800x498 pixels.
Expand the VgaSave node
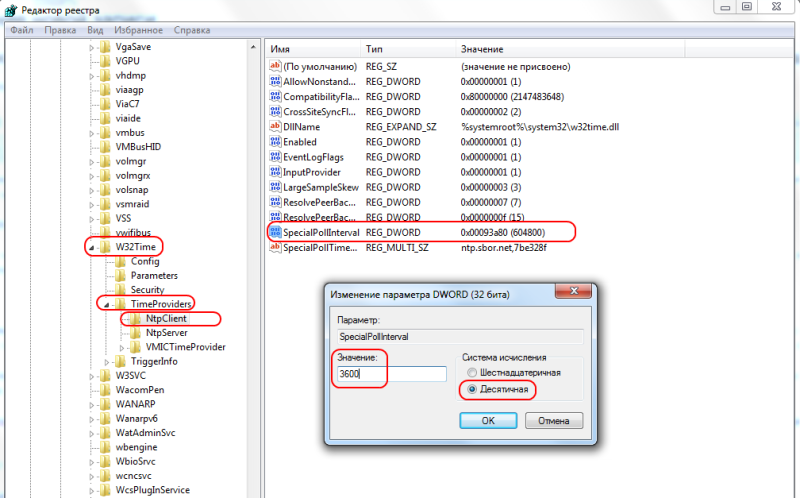coord(92,47)
